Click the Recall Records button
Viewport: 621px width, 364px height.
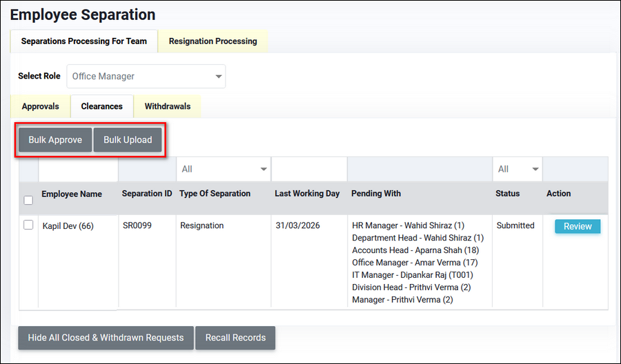(235, 338)
